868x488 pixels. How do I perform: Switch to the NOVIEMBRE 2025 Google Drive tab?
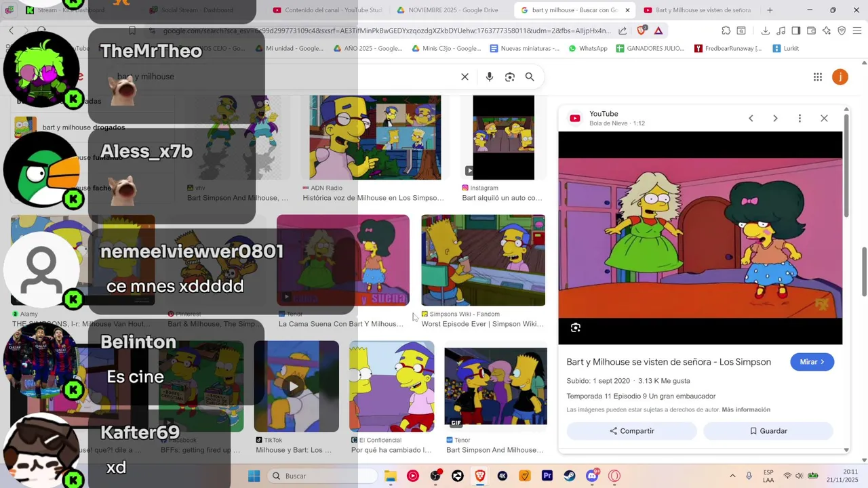click(x=448, y=10)
